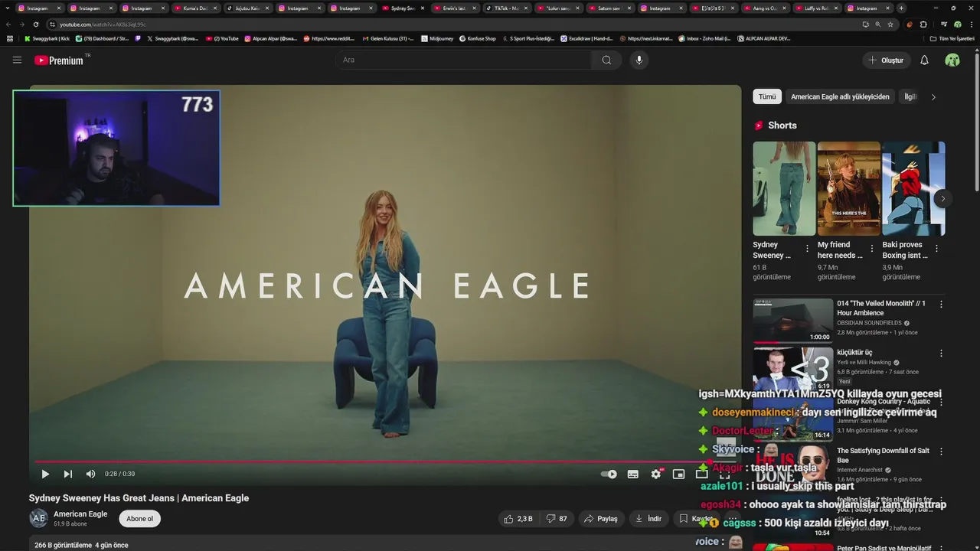
Task: Switch to the Sydney Swe... browser tab
Action: pos(403,8)
